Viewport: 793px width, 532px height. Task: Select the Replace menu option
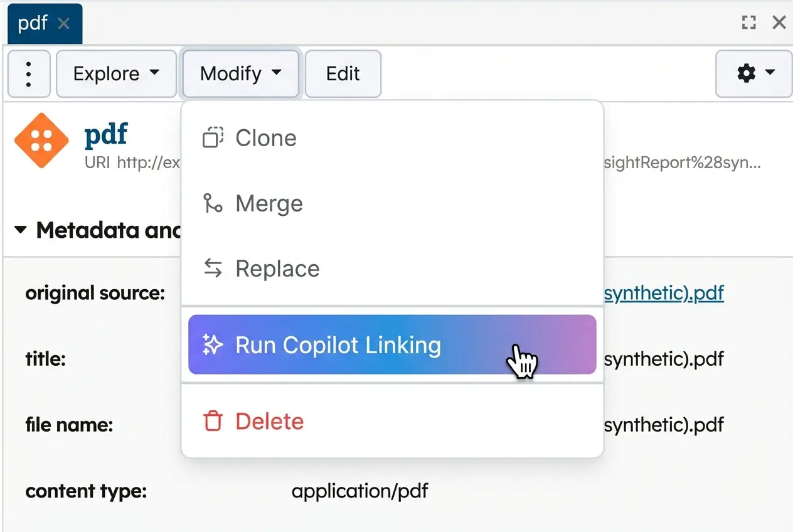(277, 269)
